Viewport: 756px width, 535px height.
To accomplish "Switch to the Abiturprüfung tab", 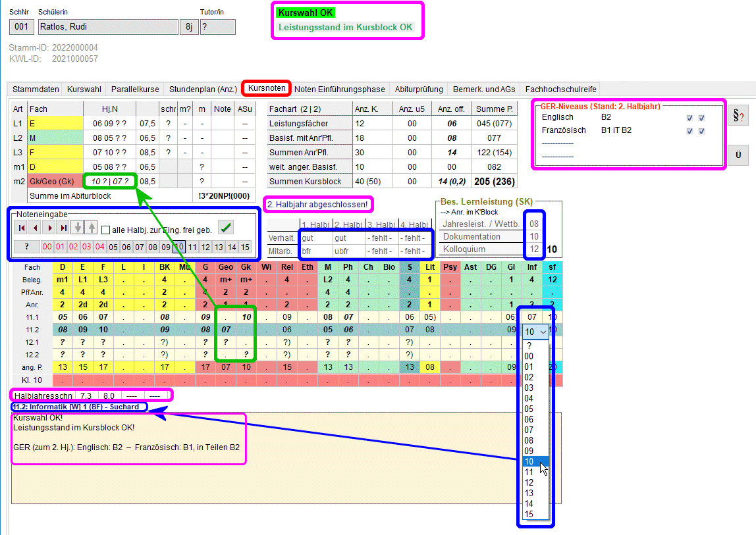I will point(419,89).
